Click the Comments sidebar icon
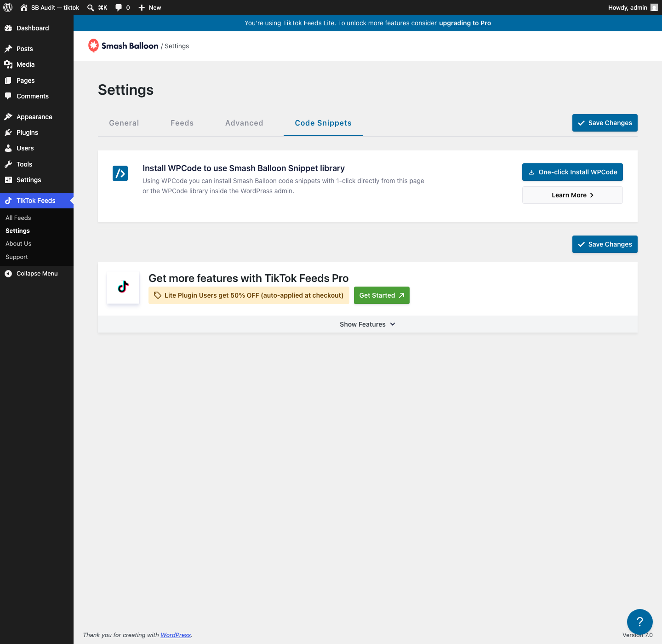 point(8,96)
